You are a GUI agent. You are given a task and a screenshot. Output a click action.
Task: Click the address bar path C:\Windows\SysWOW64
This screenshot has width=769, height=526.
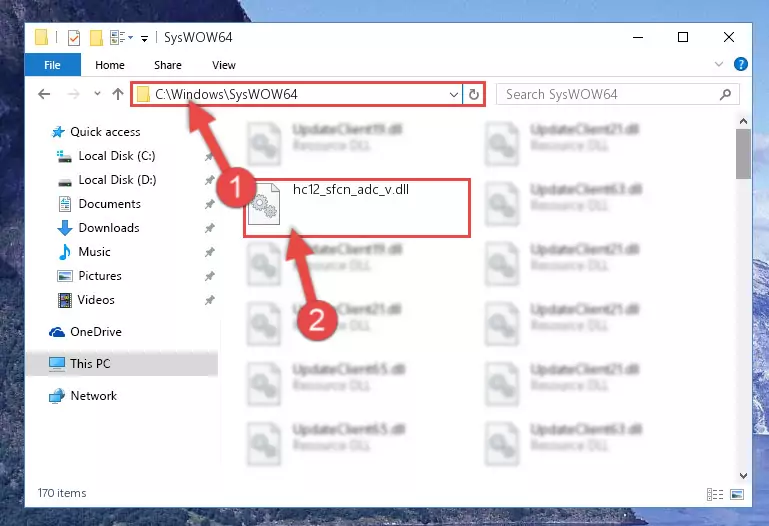tap(226, 94)
